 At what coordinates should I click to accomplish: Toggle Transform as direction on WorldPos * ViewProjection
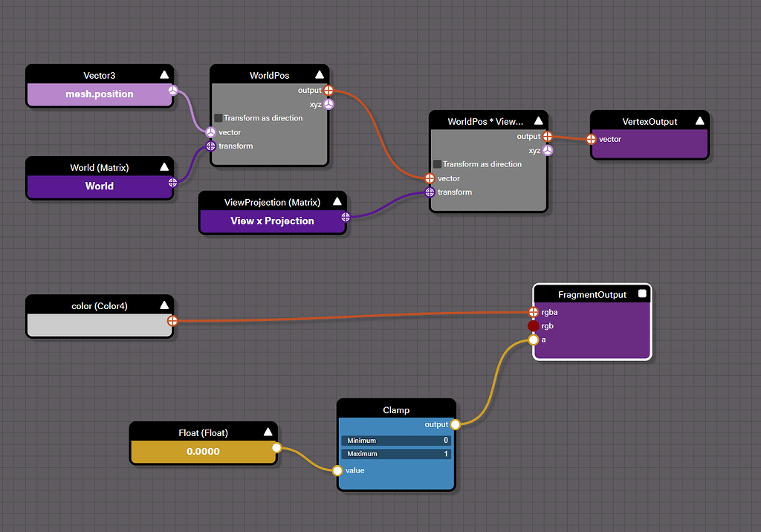[x=436, y=164]
